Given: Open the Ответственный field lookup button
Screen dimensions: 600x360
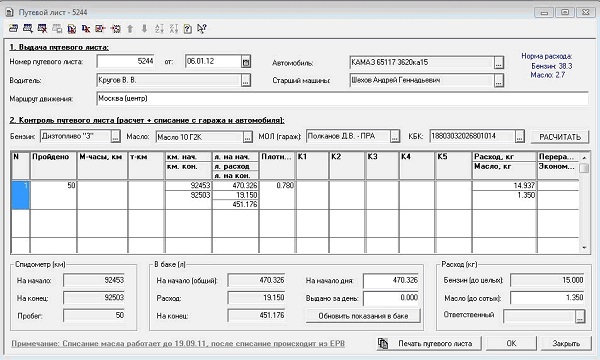Looking at the screenshot, I should (580, 316).
